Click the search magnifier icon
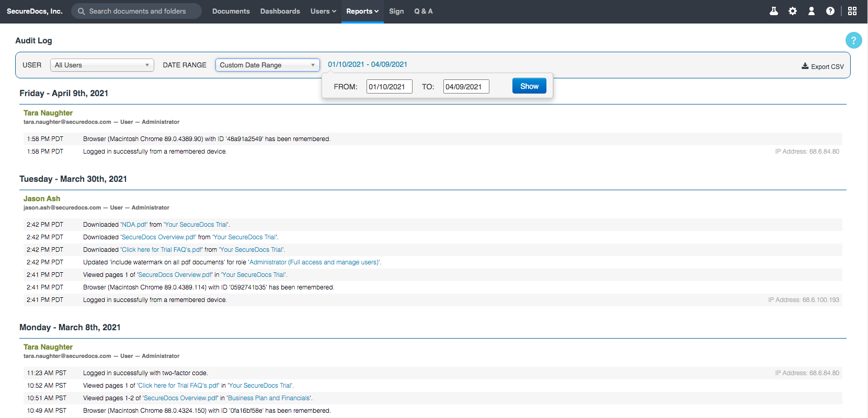 (81, 11)
